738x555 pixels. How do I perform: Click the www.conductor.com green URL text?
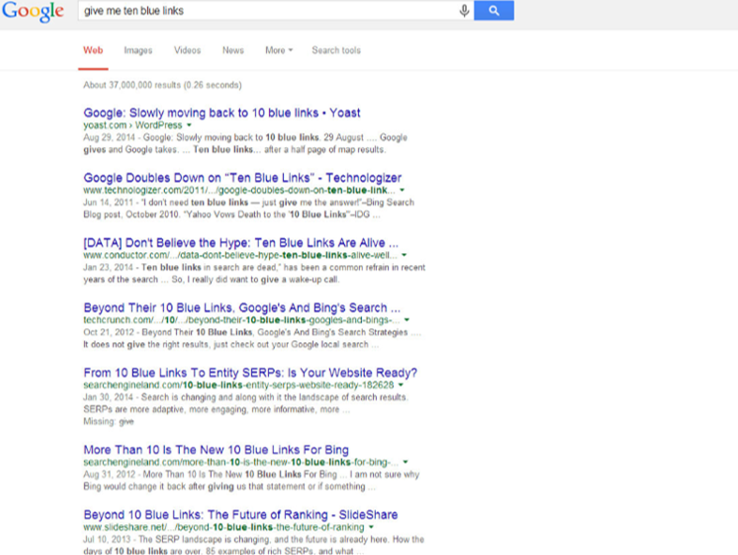[241, 255]
